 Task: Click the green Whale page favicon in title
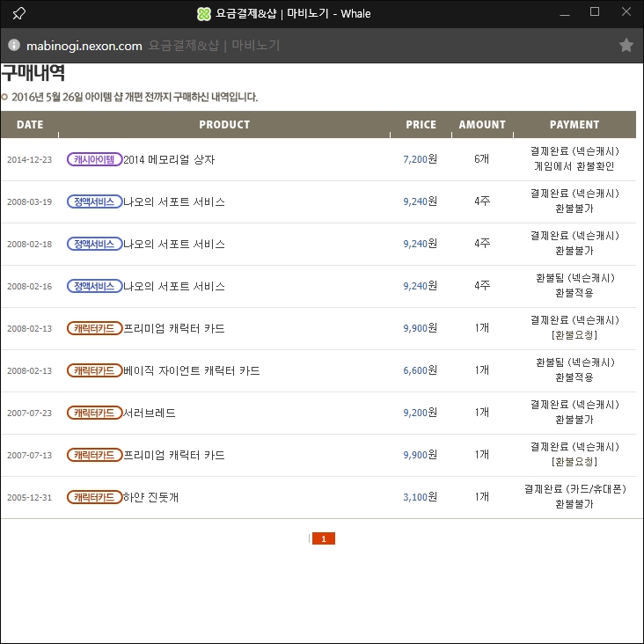[204, 14]
